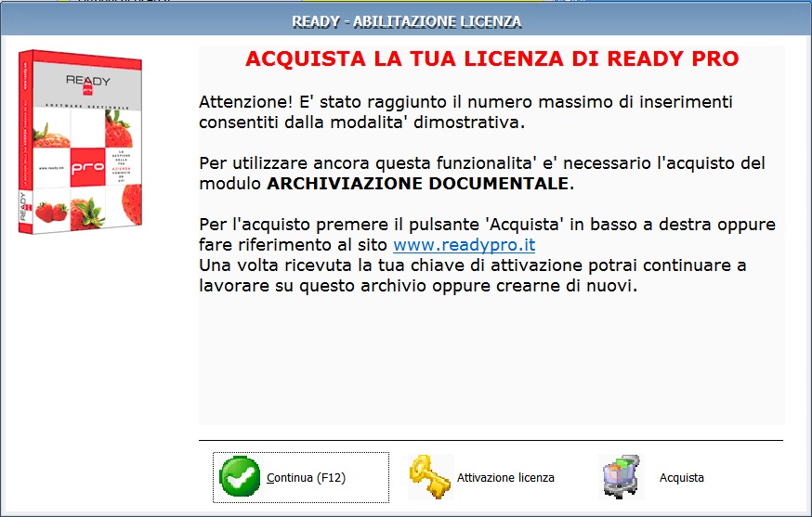The height and width of the screenshot is (517, 812).
Task: Click the sentence starting with Attenzione!
Action: (x=465, y=111)
